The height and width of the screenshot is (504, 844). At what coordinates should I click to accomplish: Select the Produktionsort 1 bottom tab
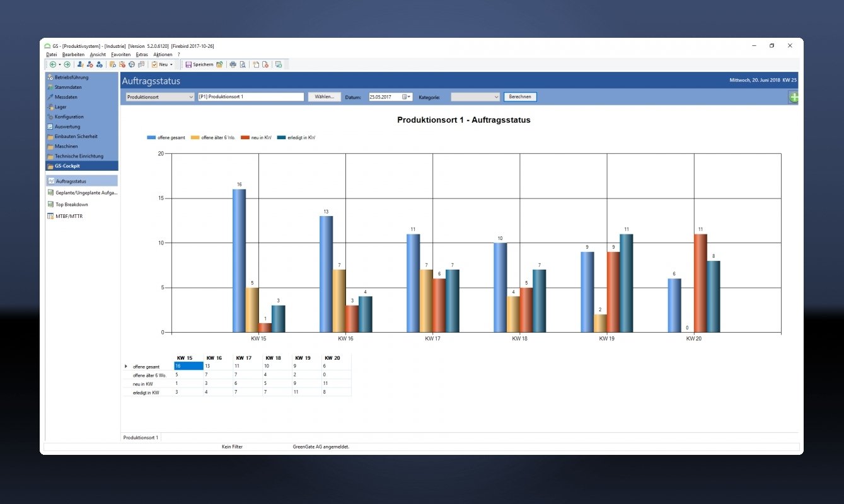pos(141,437)
